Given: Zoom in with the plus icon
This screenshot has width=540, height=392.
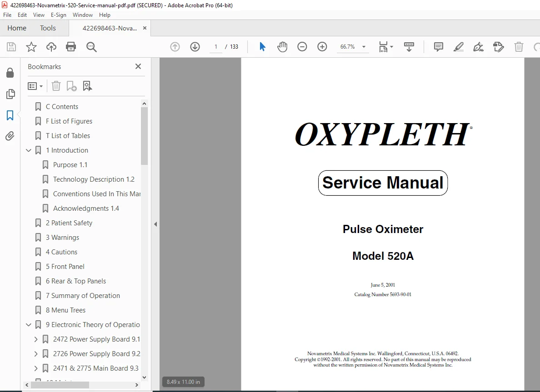Looking at the screenshot, I should pos(322,47).
